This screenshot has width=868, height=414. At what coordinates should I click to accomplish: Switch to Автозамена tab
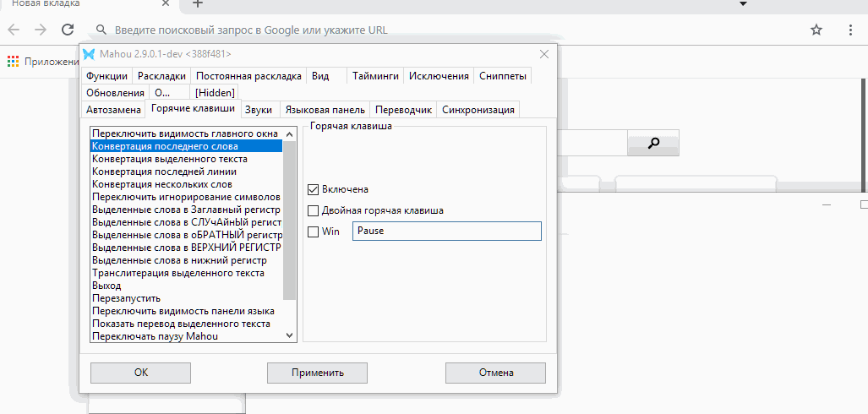[x=113, y=110]
